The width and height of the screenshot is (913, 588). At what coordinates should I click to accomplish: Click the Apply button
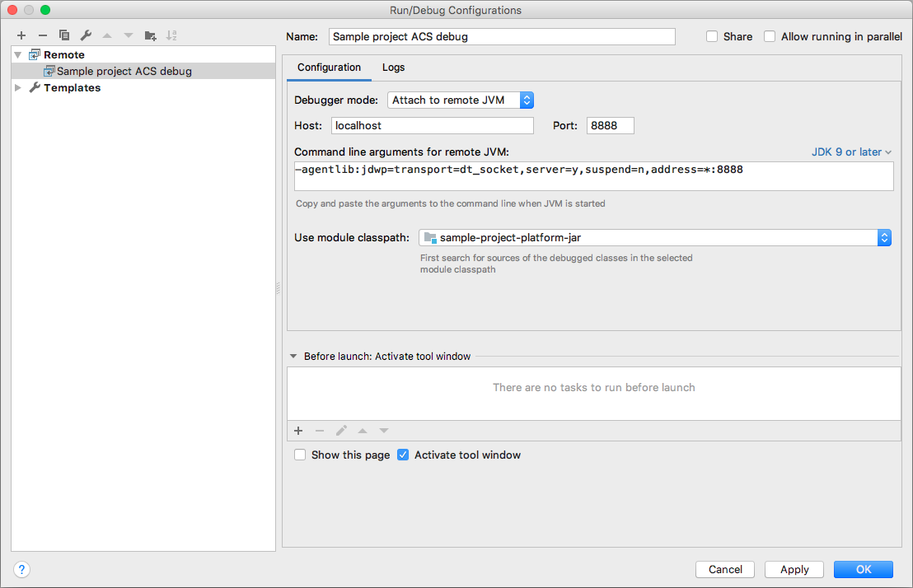coord(794,569)
